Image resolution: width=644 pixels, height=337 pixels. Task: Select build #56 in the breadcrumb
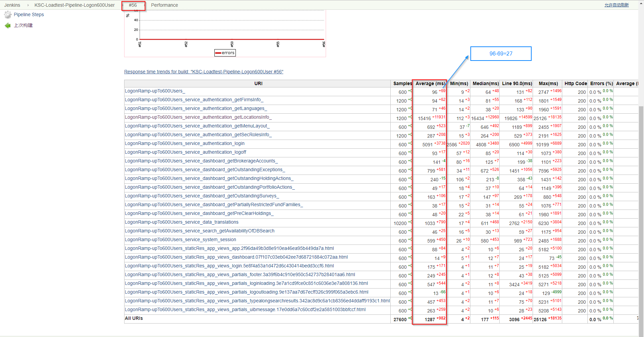(x=133, y=5)
